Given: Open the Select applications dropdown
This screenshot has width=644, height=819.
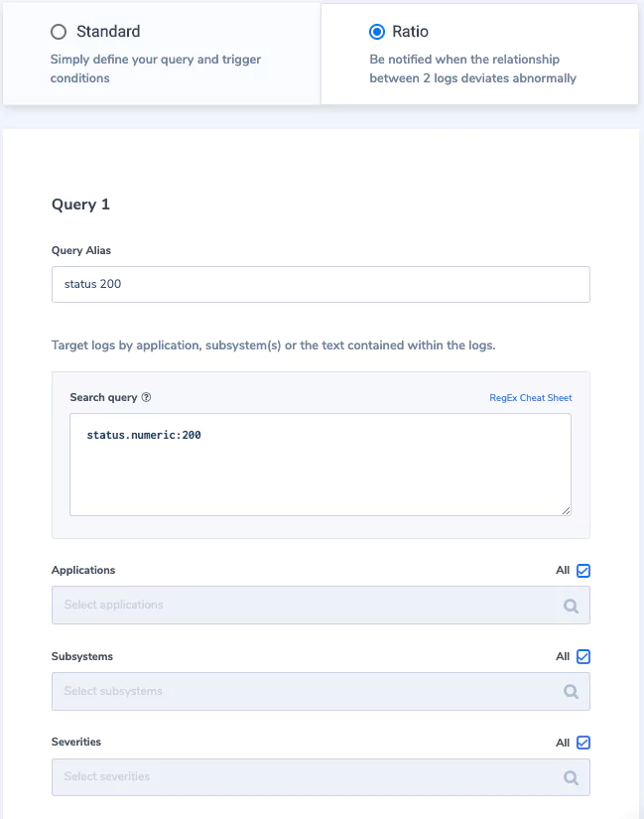Looking at the screenshot, I should 321,605.
